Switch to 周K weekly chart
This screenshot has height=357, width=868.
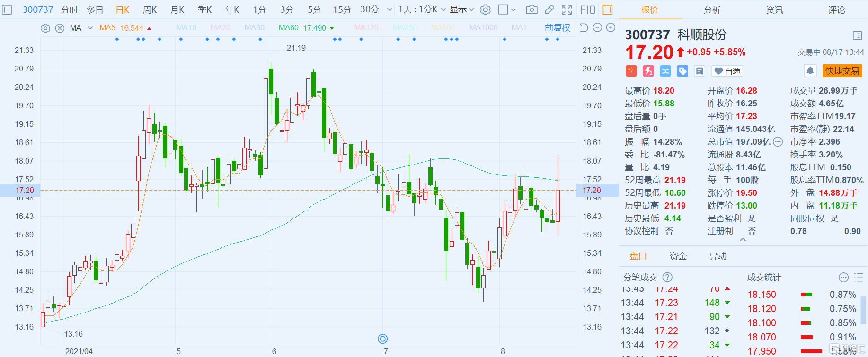[150, 9]
